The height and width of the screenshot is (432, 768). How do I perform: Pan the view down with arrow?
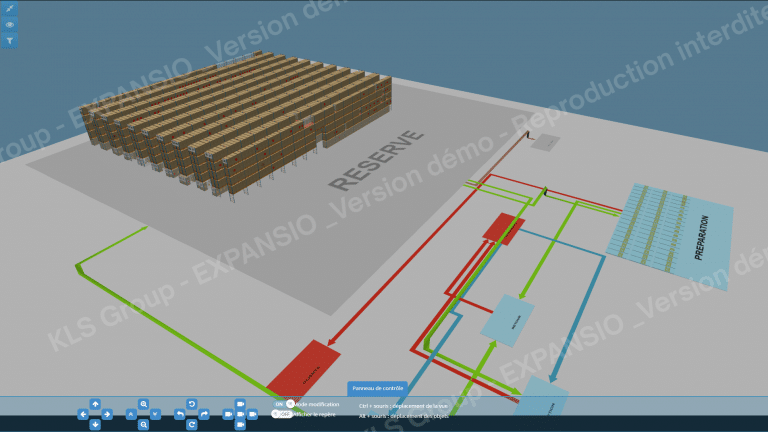click(x=95, y=424)
